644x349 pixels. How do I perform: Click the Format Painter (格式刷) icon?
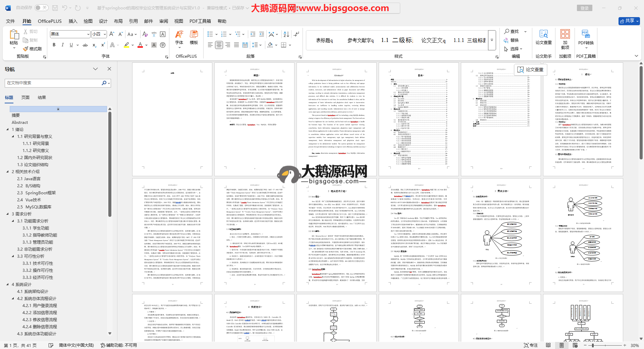tap(33, 49)
